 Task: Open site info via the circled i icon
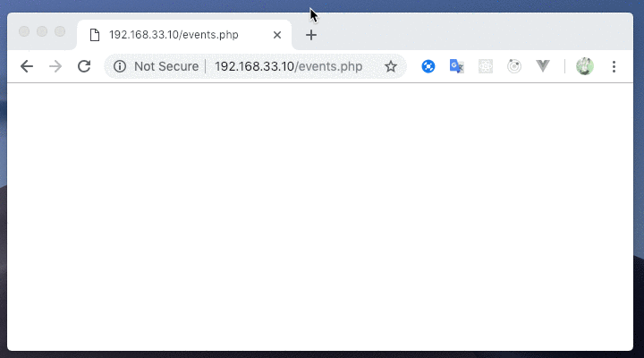coord(120,66)
